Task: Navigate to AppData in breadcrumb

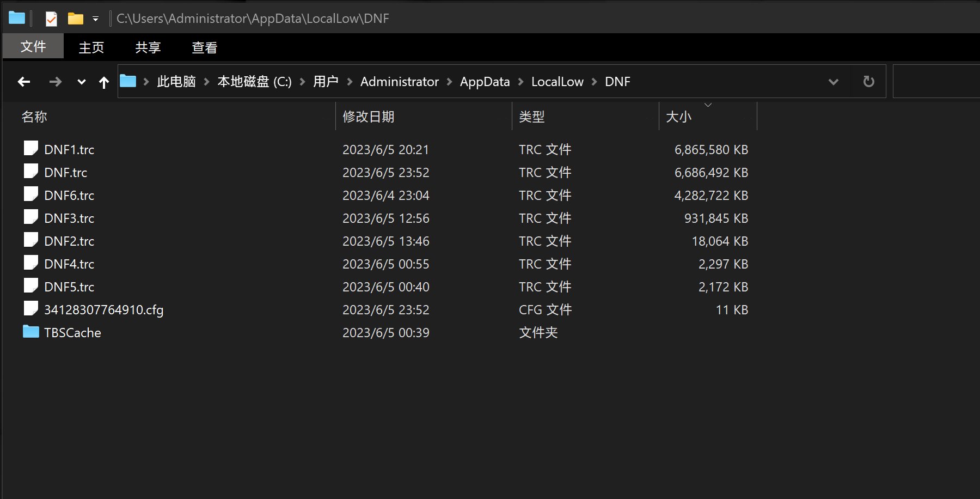Action: point(485,82)
